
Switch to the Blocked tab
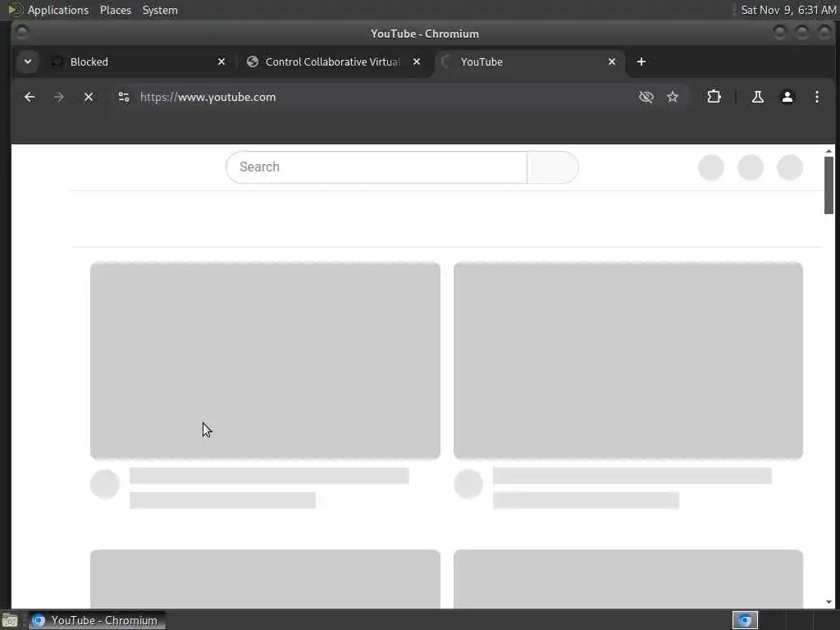tap(138, 62)
